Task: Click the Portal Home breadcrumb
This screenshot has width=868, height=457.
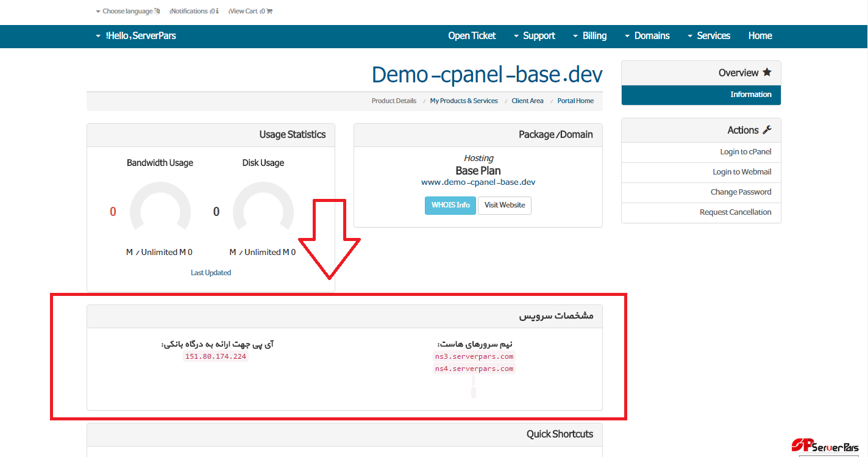Action: pyautogui.click(x=575, y=101)
